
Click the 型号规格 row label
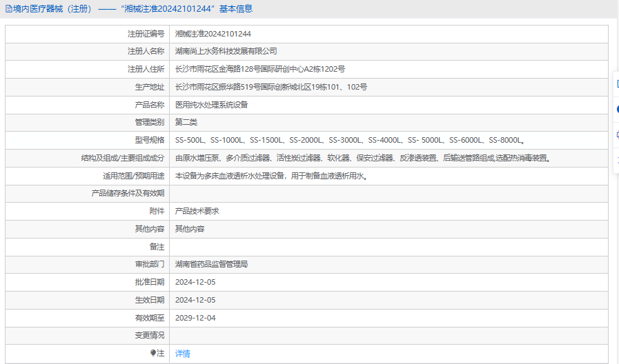click(x=150, y=140)
